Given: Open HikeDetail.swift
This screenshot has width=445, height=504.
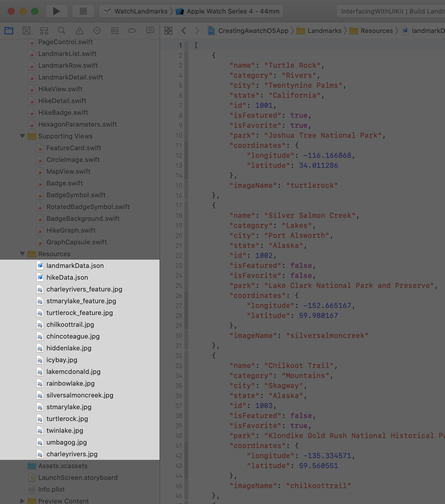Looking at the screenshot, I should click(x=62, y=101).
